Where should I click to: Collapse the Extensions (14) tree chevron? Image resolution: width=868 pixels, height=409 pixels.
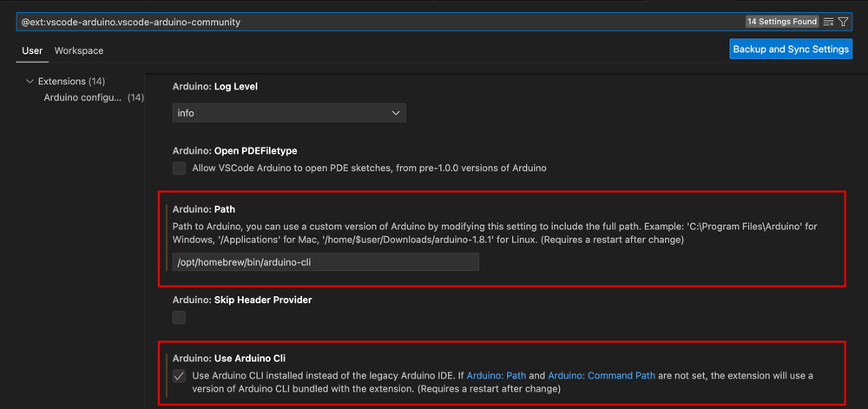tap(30, 82)
